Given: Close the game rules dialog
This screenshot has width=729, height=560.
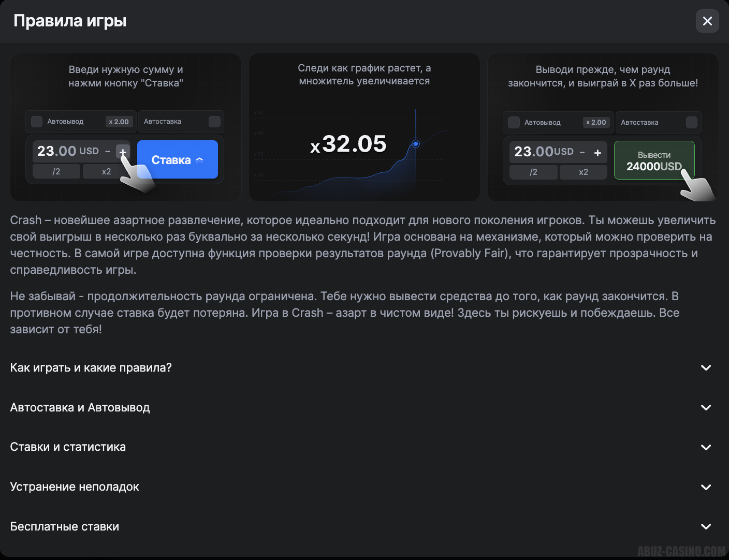Looking at the screenshot, I should (707, 21).
